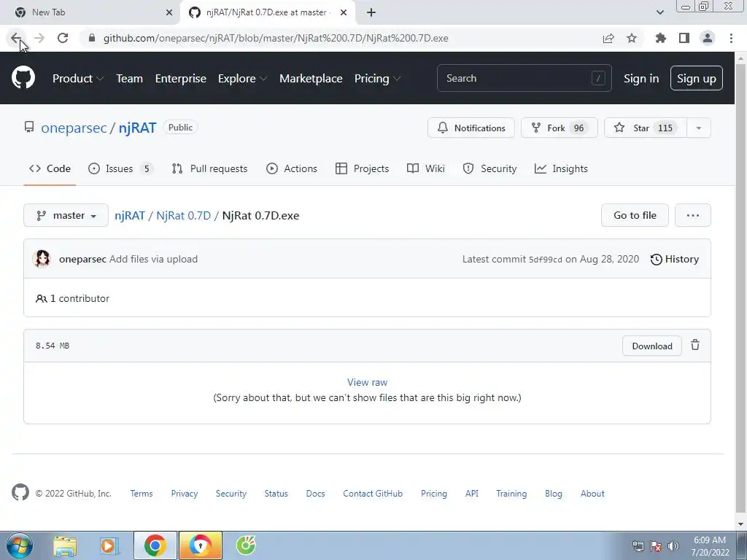Click the GitHub logo in the footer

pyautogui.click(x=20, y=492)
